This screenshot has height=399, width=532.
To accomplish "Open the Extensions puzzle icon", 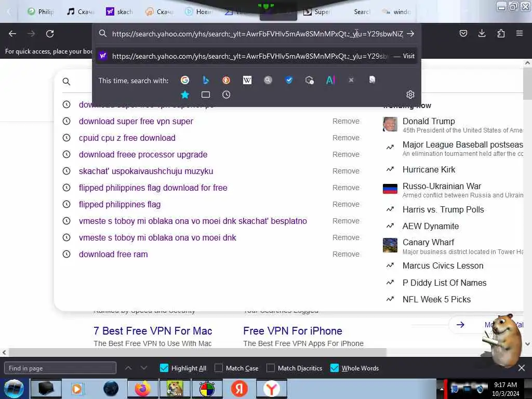I will tap(501, 33).
